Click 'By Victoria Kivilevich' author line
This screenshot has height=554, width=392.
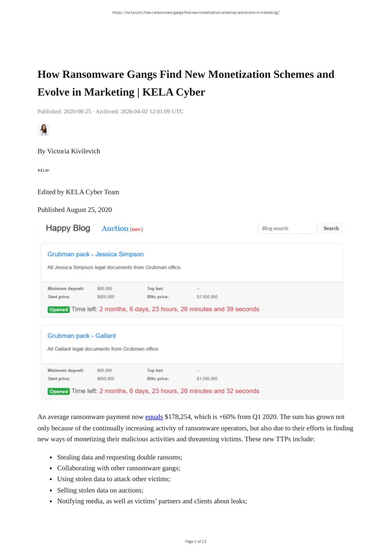coord(69,151)
